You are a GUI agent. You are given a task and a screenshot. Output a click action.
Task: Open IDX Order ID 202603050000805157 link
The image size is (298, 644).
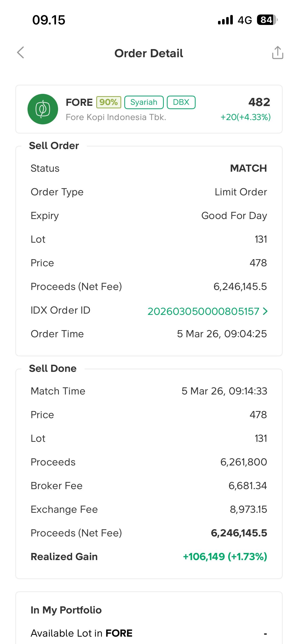tap(203, 311)
